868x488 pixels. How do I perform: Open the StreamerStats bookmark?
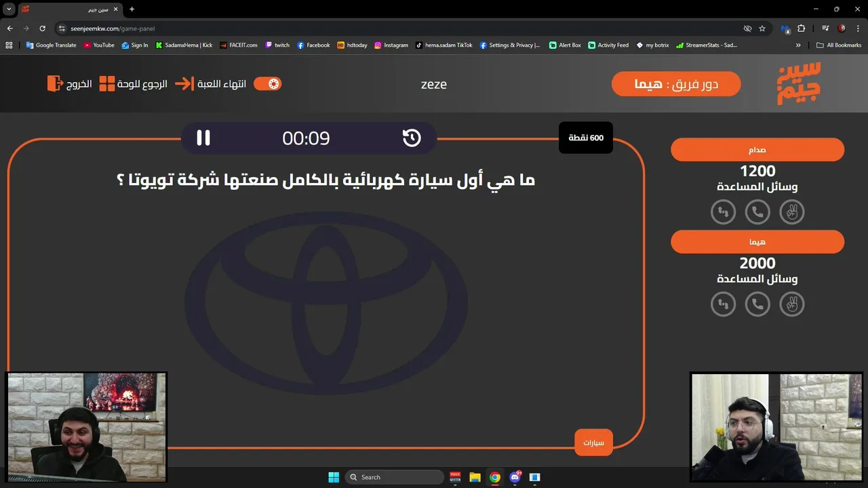[x=707, y=45]
